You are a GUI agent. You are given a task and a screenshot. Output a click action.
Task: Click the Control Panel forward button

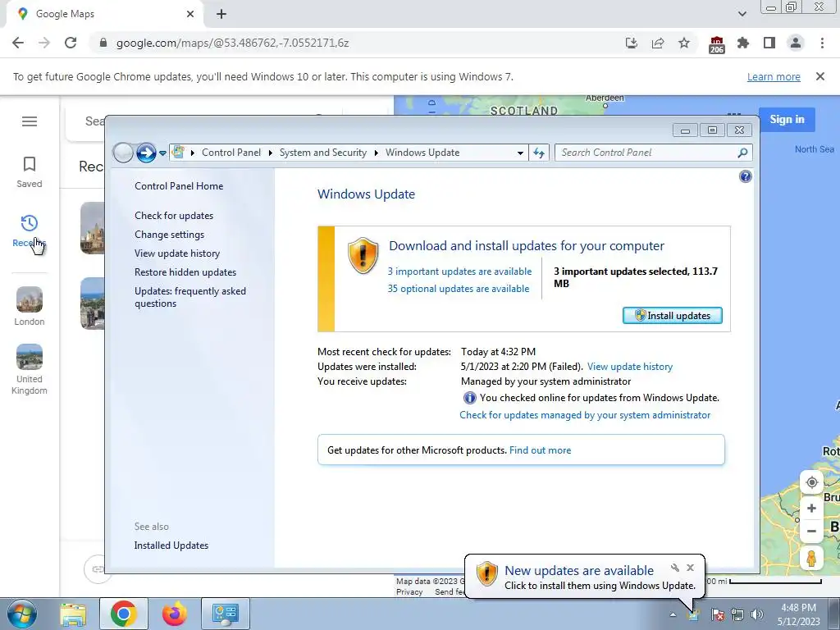146,153
